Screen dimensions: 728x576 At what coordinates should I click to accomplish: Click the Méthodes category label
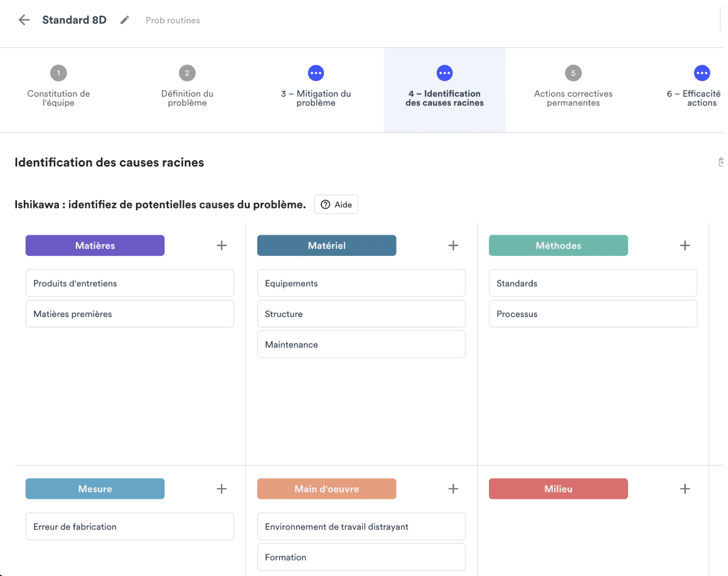pyautogui.click(x=559, y=245)
